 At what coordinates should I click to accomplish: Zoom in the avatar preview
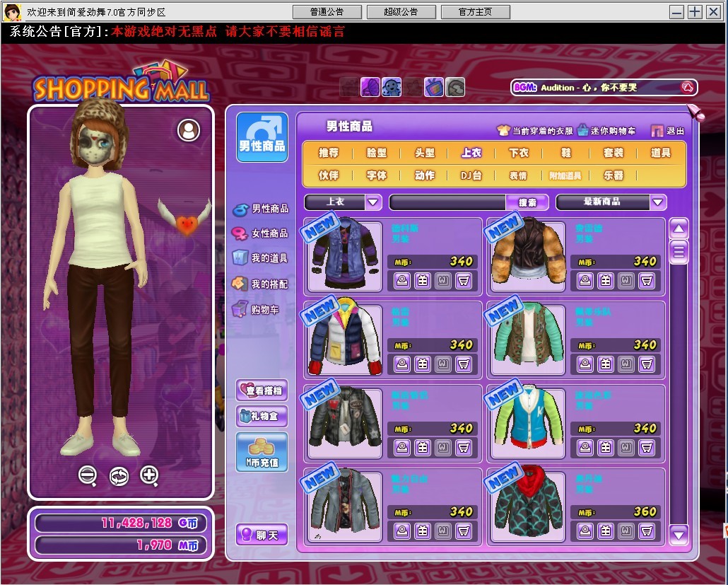[x=149, y=475]
